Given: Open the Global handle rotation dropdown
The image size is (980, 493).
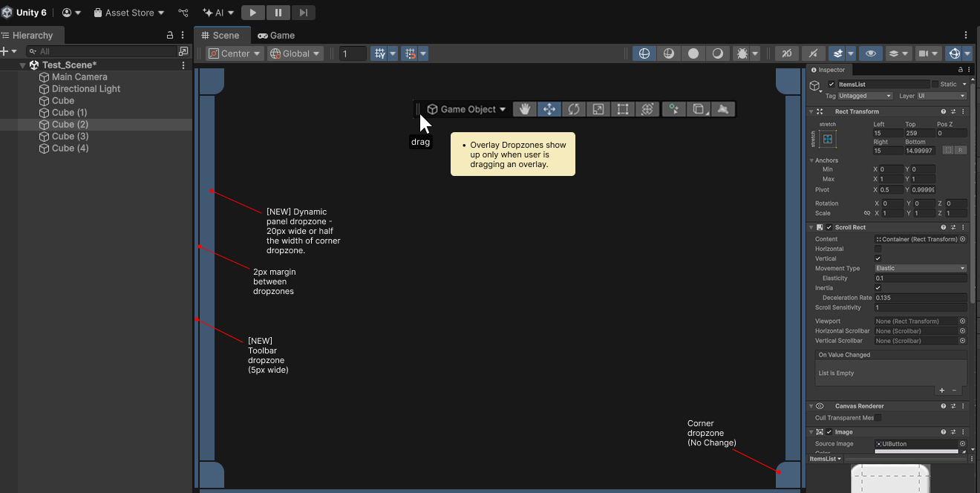Looking at the screenshot, I should (x=295, y=53).
